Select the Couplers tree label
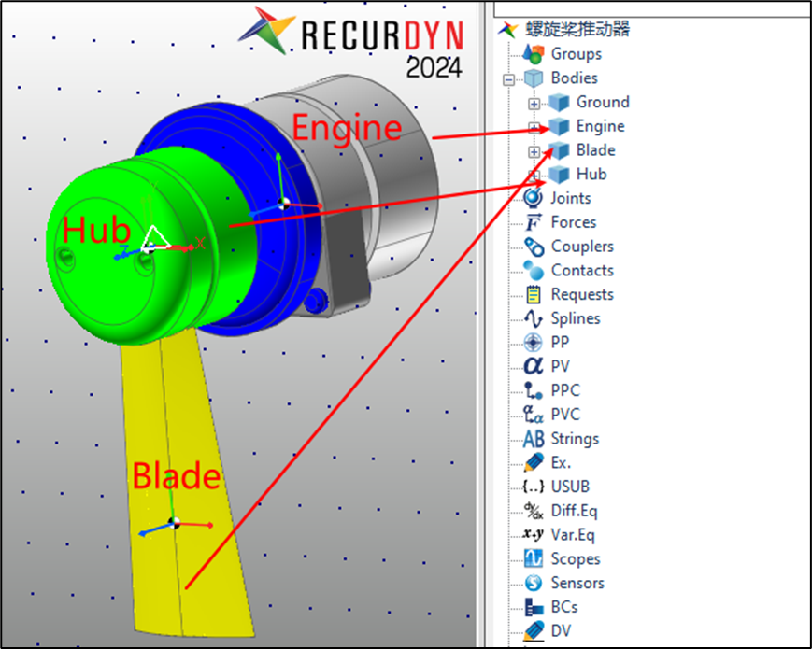 (x=582, y=247)
